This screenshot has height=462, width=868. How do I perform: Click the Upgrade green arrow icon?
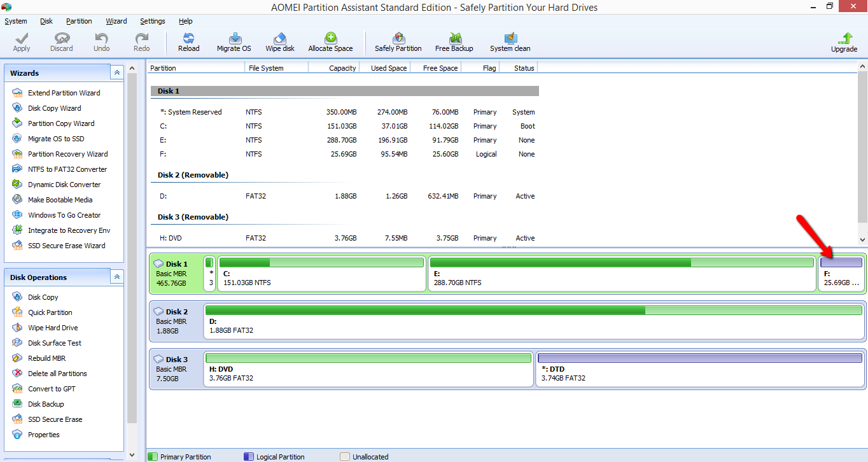[x=844, y=38]
